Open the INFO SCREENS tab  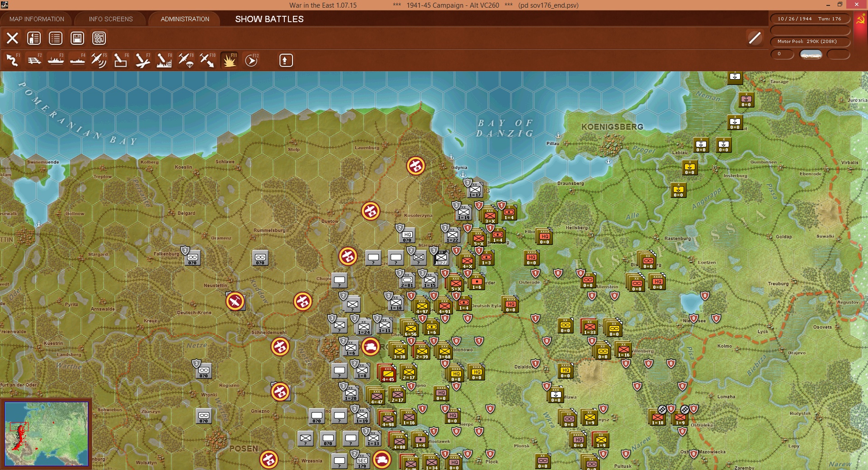(111, 19)
